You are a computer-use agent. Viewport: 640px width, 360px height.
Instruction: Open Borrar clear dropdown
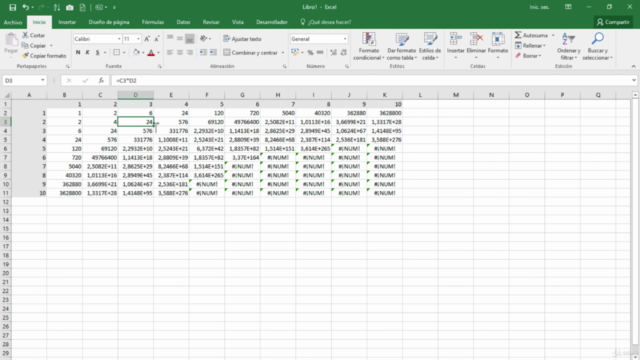[528, 56]
